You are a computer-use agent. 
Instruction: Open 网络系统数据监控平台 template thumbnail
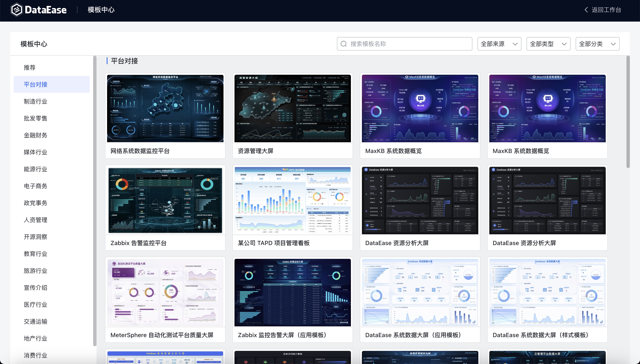coord(165,109)
